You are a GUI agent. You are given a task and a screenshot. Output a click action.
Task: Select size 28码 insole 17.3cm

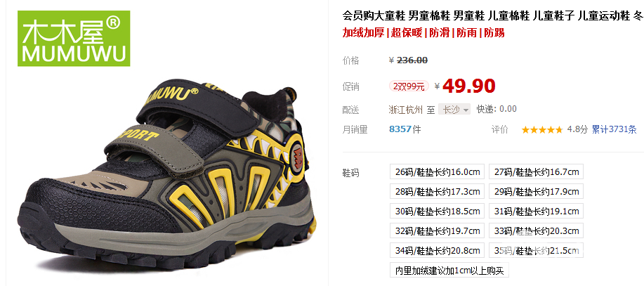coord(437,191)
